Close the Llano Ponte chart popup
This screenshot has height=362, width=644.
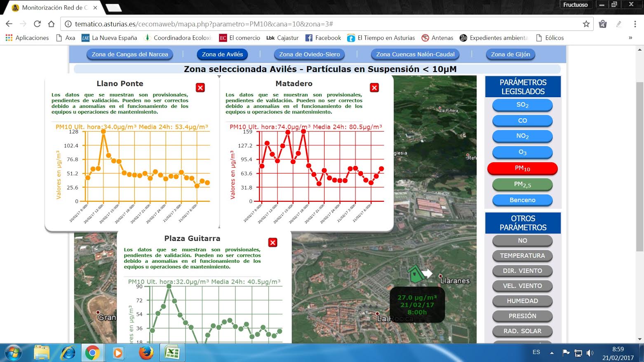(x=200, y=88)
